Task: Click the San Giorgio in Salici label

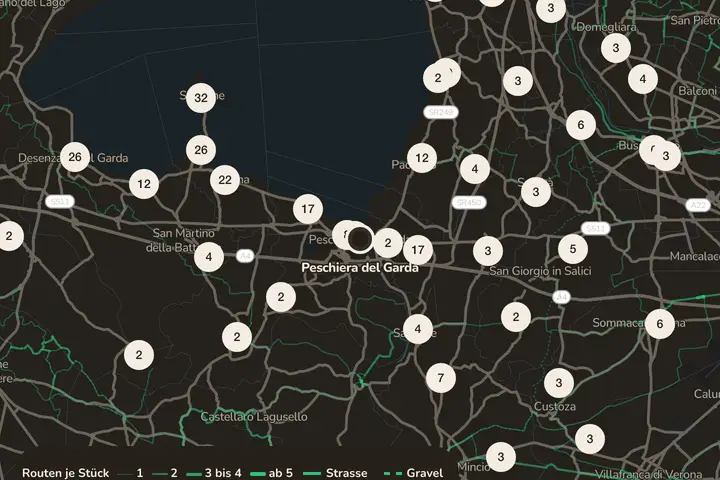Action: tap(540, 271)
